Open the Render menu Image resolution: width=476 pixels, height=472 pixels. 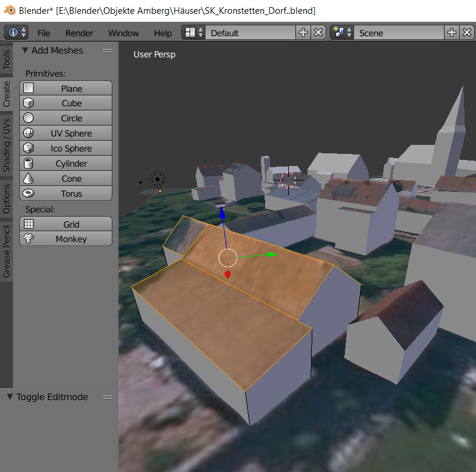tap(79, 33)
